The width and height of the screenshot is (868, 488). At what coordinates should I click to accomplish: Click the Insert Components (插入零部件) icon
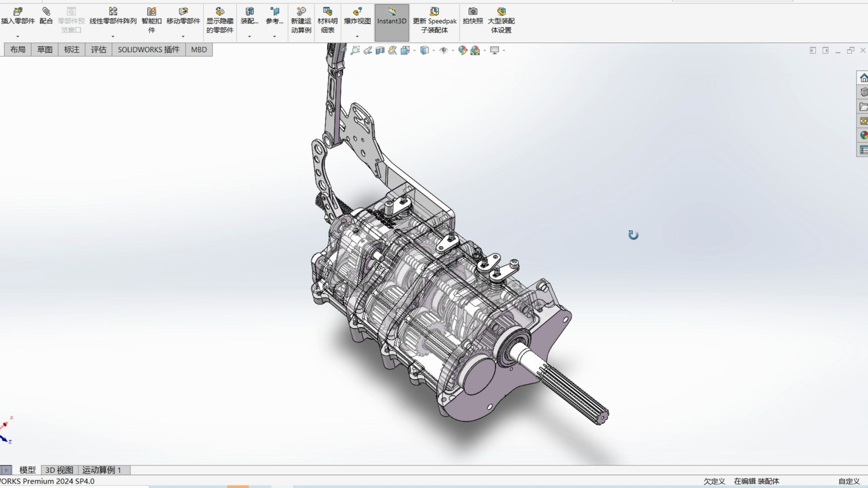pyautogui.click(x=18, y=12)
